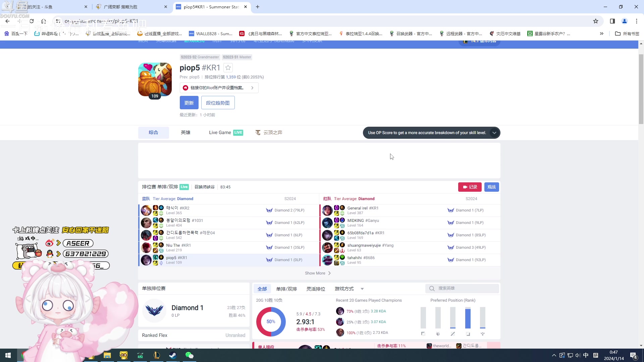Click the support position icon
This screenshot has height=362, width=644.
coord(483,334)
